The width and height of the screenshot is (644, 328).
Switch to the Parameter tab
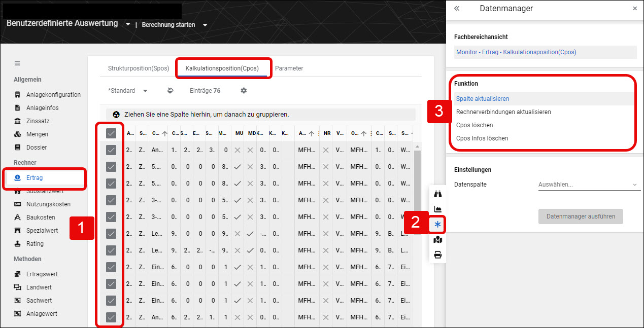coord(289,68)
